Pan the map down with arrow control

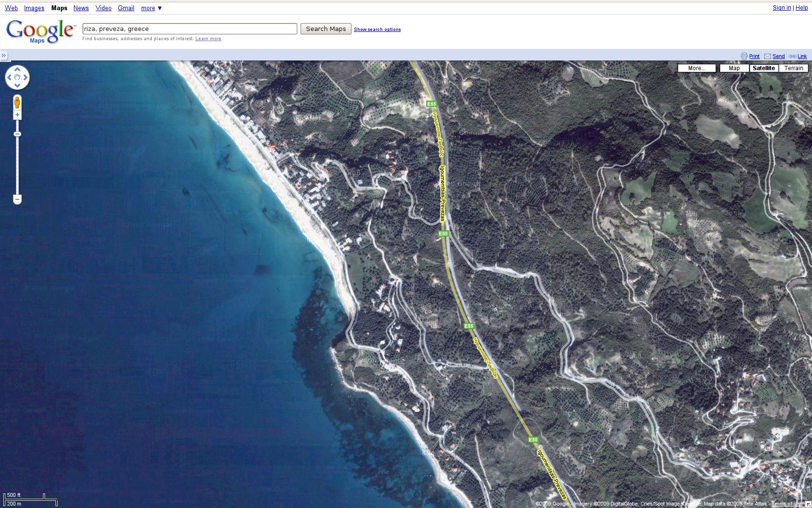[x=17, y=86]
